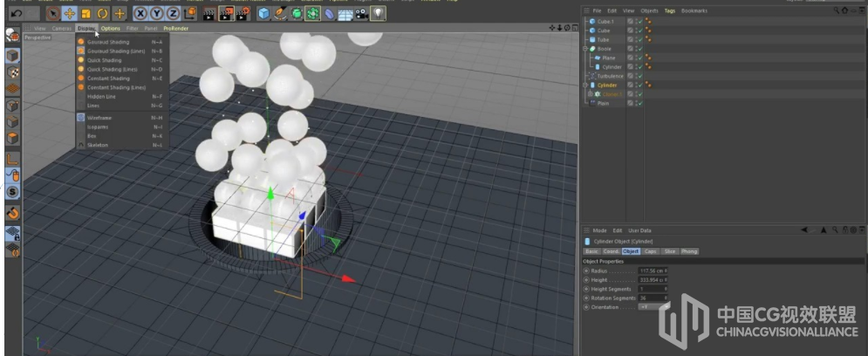Open Edit Render Settings icon
Viewport: 868px width, 356px height.
[x=243, y=13]
